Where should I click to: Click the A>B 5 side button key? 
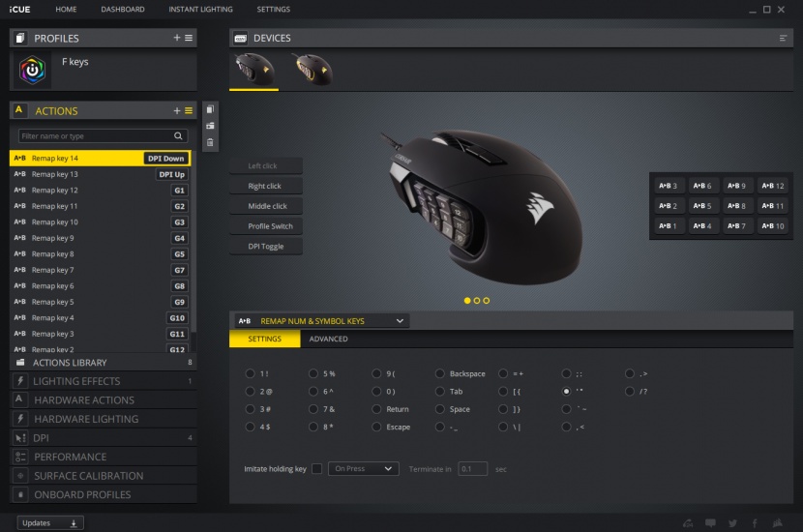coord(702,206)
